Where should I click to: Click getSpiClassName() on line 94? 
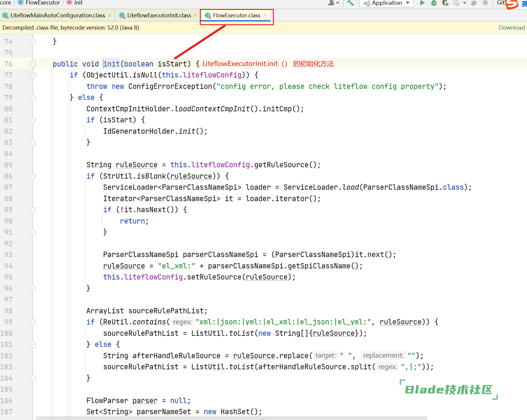[323, 266]
